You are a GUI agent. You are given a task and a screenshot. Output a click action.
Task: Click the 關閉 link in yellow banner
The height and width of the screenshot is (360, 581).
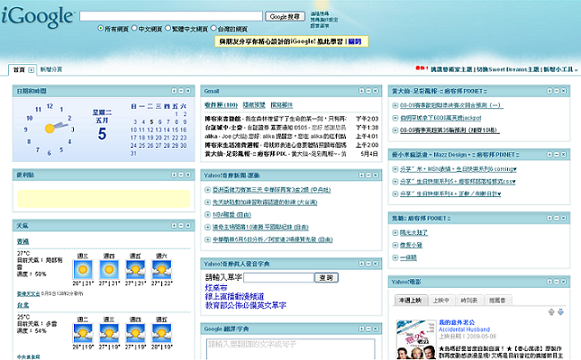[355, 41]
